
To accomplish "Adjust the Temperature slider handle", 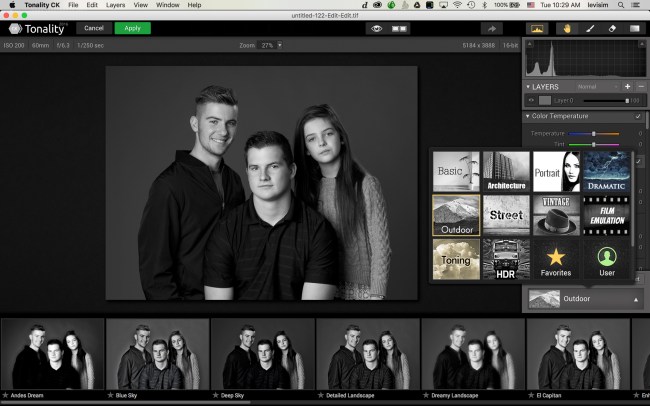I will (594, 134).
